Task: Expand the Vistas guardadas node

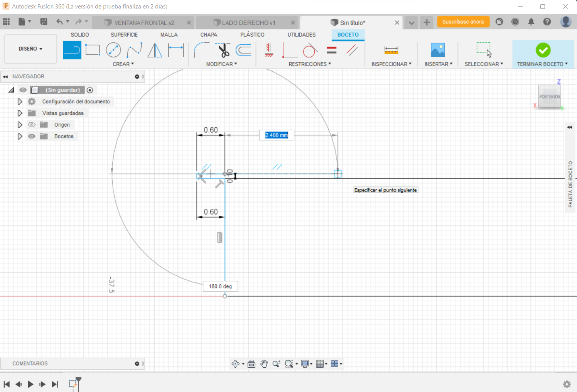Action: [20, 113]
